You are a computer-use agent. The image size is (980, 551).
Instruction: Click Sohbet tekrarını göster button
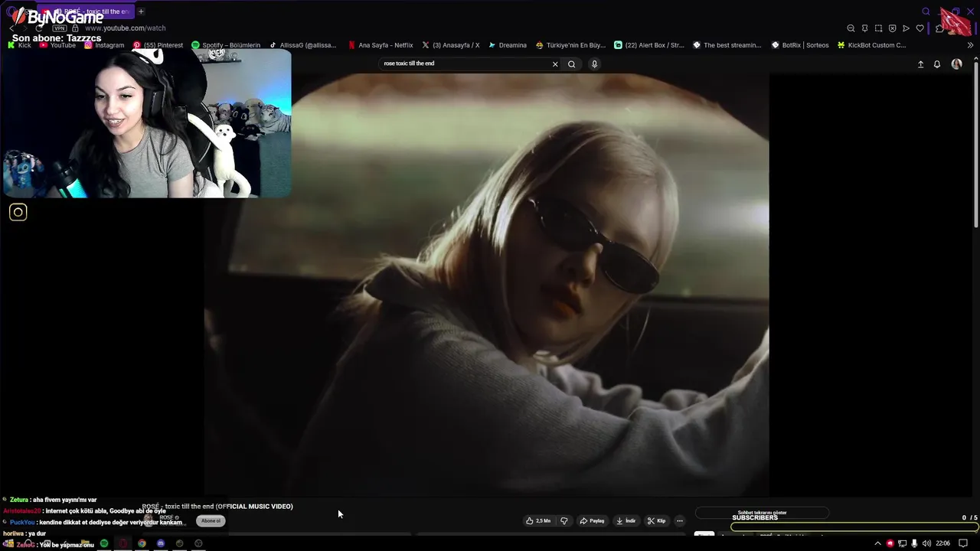tap(762, 513)
